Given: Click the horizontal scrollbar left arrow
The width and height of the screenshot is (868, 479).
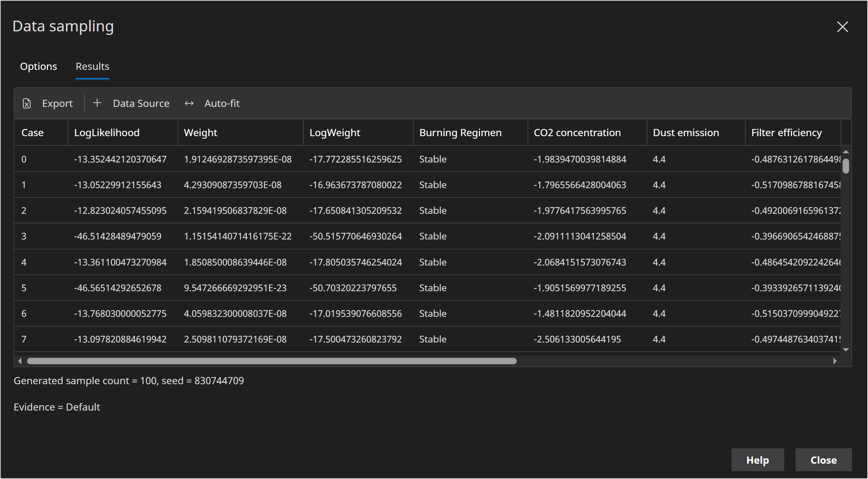Looking at the screenshot, I should coord(20,361).
